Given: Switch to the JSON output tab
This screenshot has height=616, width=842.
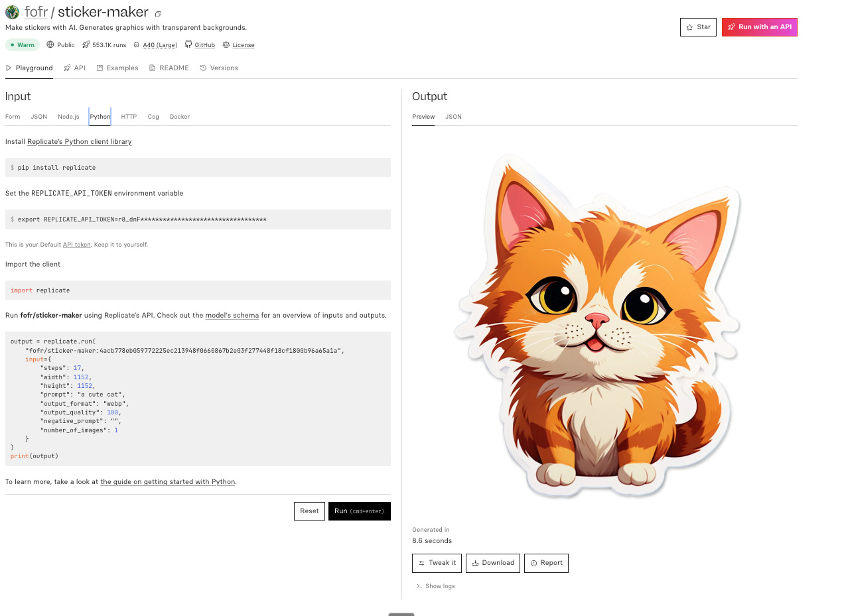Looking at the screenshot, I should (x=453, y=117).
